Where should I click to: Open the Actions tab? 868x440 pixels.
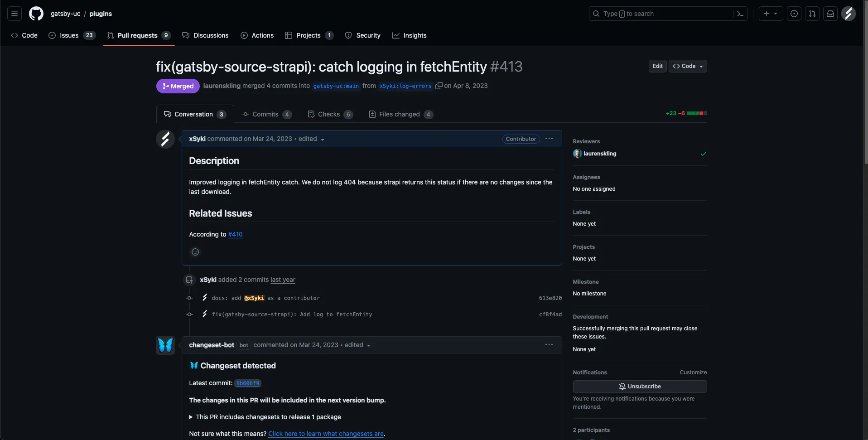coord(257,35)
